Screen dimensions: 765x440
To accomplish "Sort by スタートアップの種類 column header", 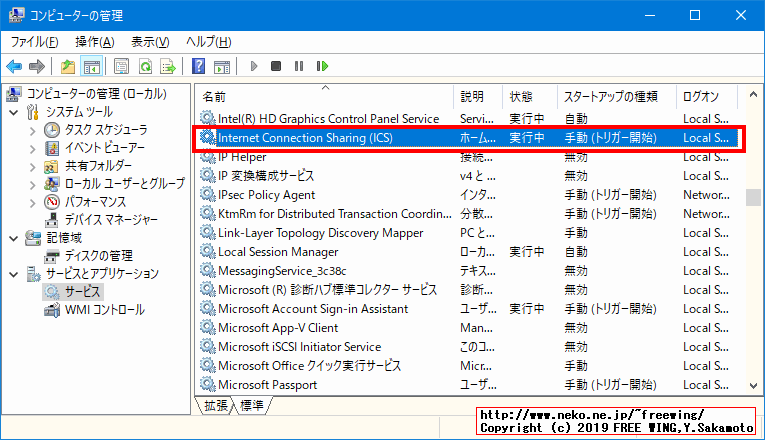I will pos(617,96).
